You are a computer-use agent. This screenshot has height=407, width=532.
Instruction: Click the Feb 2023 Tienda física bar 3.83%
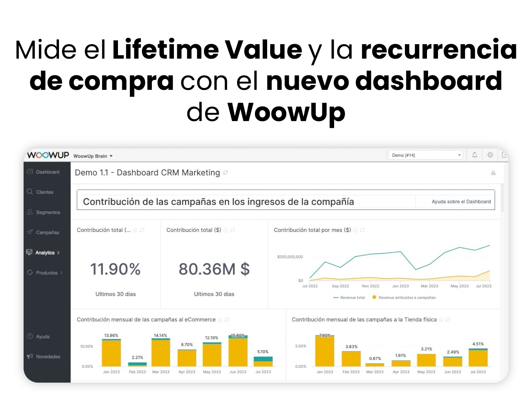tap(351, 359)
